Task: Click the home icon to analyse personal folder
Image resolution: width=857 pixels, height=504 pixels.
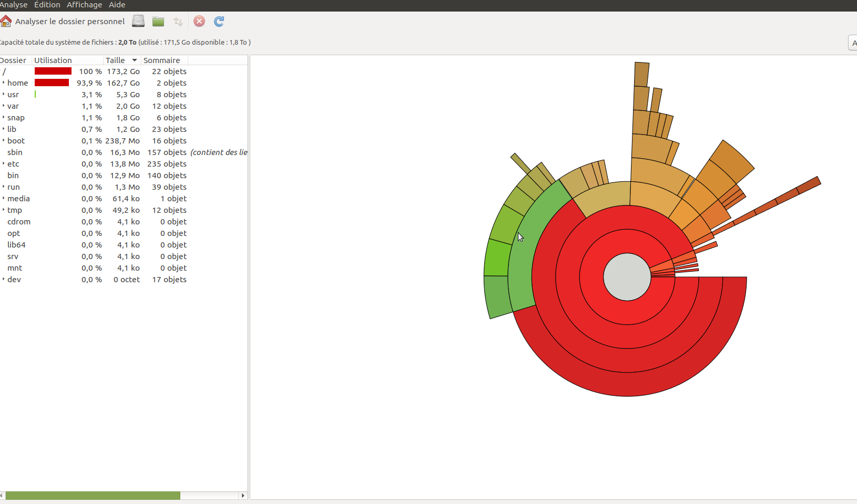Action: [6, 22]
